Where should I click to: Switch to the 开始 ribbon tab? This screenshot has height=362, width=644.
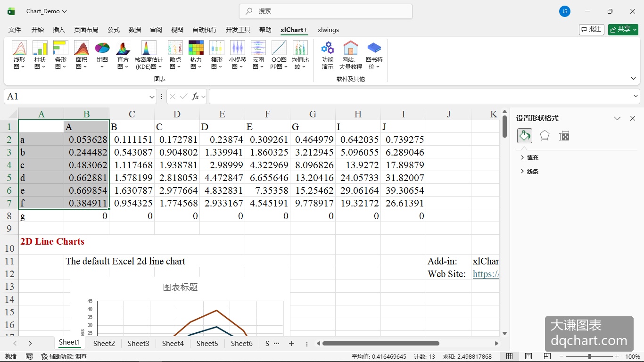[x=38, y=30]
